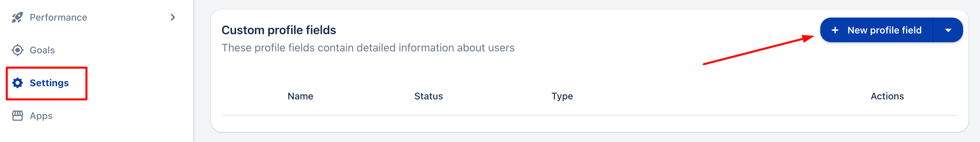Image resolution: width=980 pixels, height=142 pixels.
Task: Click the Custom profile fields heading
Action: (x=279, y=30)
